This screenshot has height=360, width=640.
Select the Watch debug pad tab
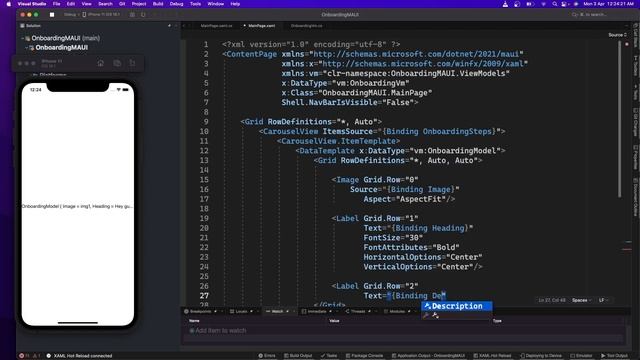click(x=277, y=311)
